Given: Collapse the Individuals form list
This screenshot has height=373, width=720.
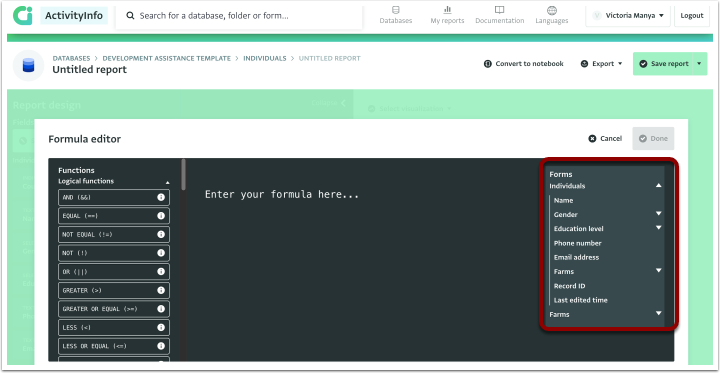Looking at the screenshot, I should tap(658, 186).
